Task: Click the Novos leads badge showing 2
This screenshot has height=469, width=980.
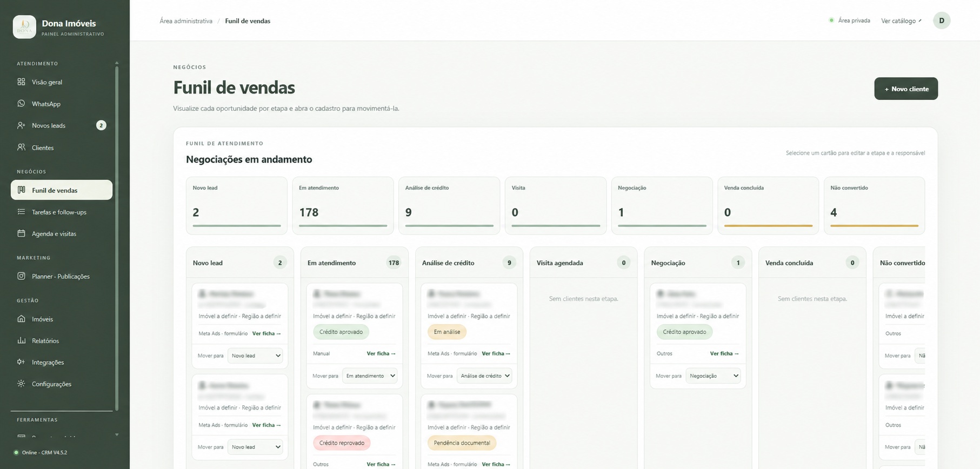Action: (x=101, y=125)
